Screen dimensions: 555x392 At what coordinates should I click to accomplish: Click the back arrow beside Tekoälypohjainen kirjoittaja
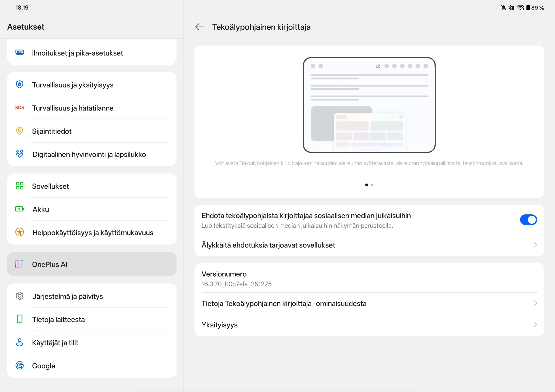pyautogui.click(x=200, y=27)
